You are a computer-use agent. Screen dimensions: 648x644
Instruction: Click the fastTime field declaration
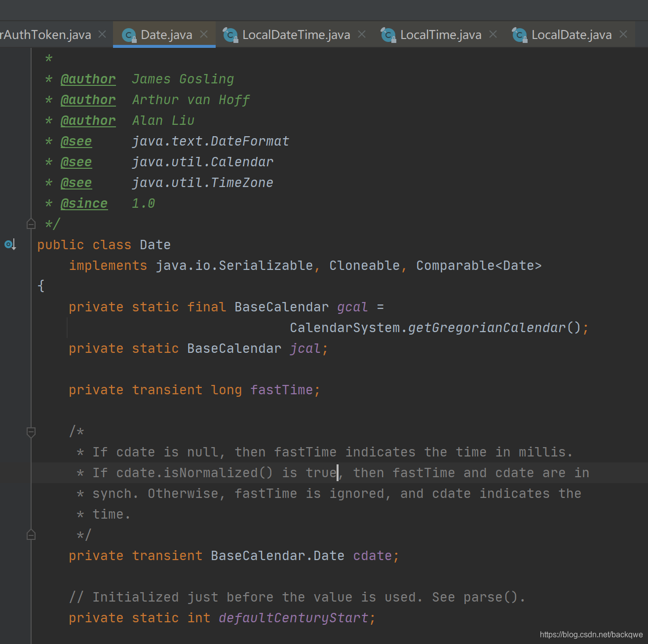click(x=282, y=390)
